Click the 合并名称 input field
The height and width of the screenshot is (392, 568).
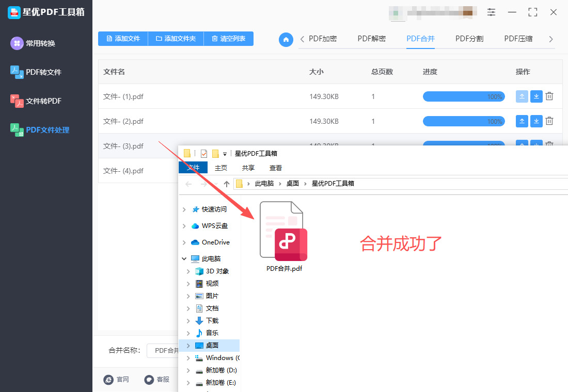point(163,350)
